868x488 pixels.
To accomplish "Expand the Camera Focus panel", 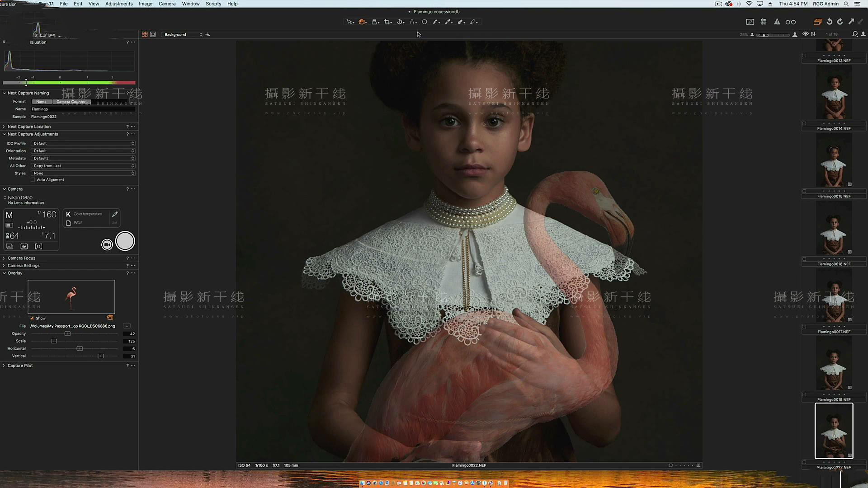I will 4,258.
